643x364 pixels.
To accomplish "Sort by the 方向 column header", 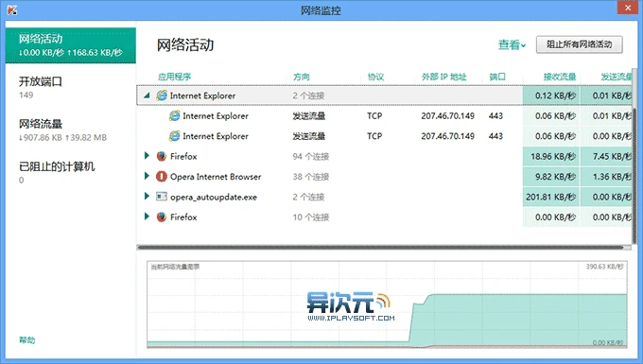I will click(x=301, y=77).
